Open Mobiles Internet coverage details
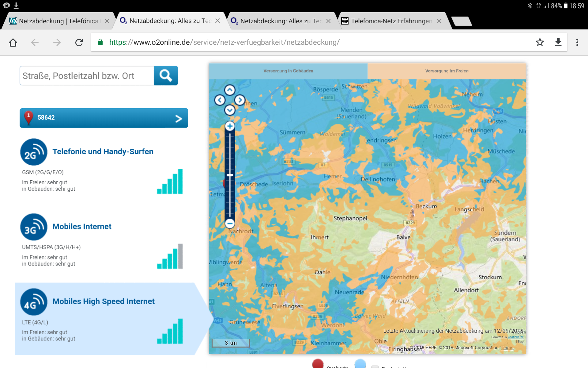 pos(82,226)
